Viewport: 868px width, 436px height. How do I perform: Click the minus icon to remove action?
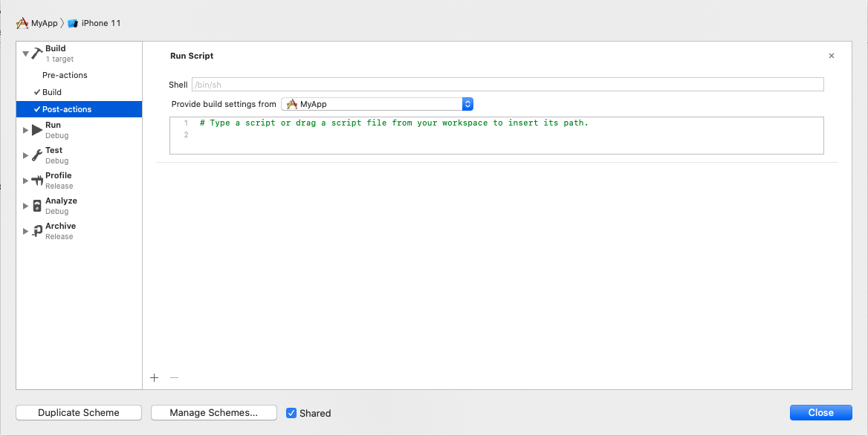pyautogui.click(x=174, y=377)
